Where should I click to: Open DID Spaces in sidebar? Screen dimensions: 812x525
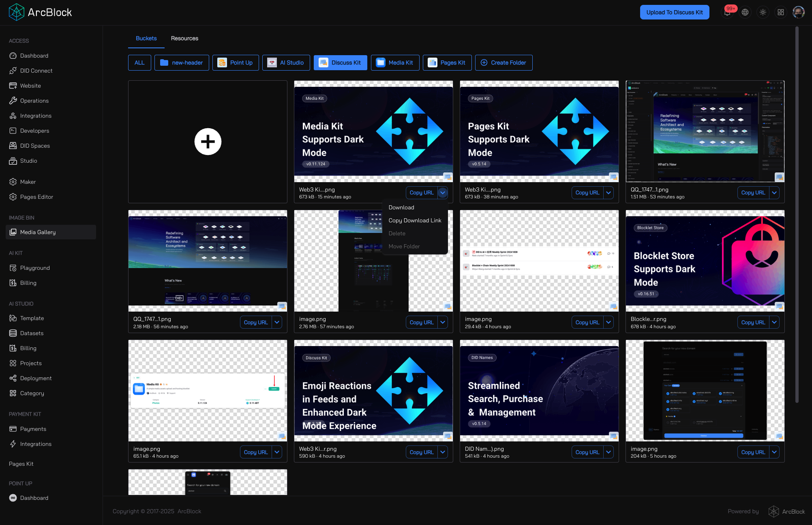[35, 146]
